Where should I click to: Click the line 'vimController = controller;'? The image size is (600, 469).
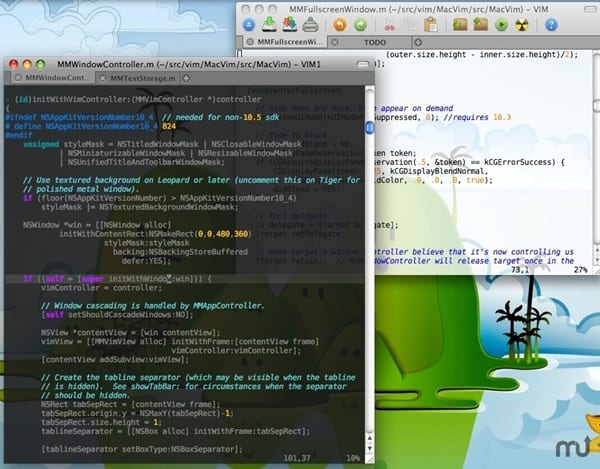(101, 288)
